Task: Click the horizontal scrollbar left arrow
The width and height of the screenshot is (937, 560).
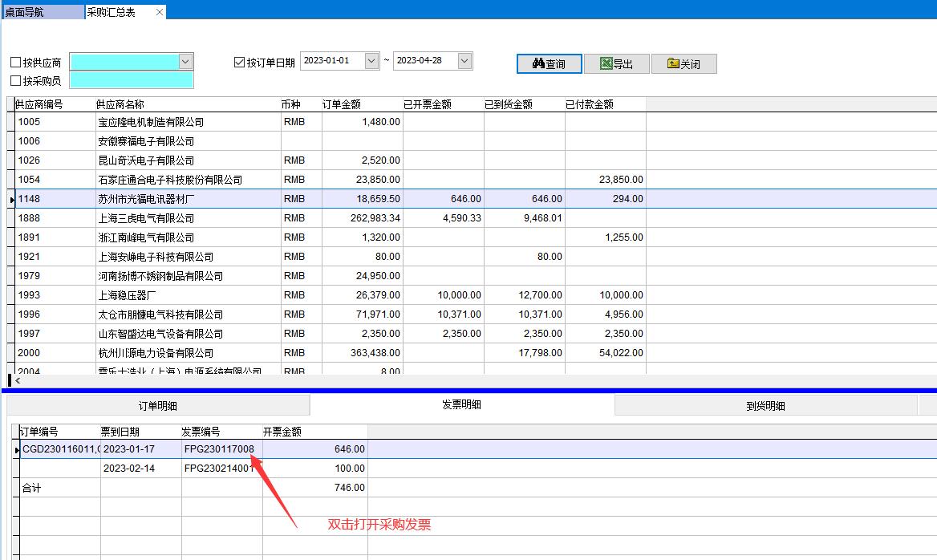Action: (x=18, y=380)
